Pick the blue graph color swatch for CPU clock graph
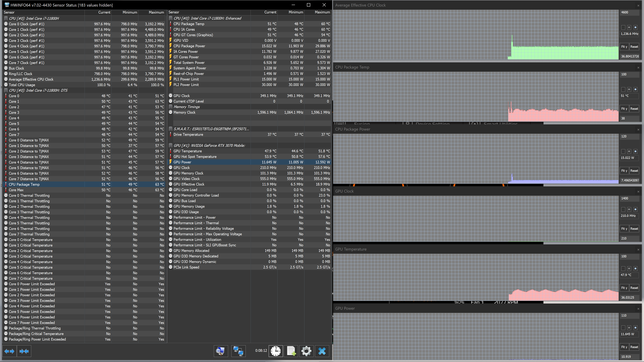644x362 pixels. [635, 27]
